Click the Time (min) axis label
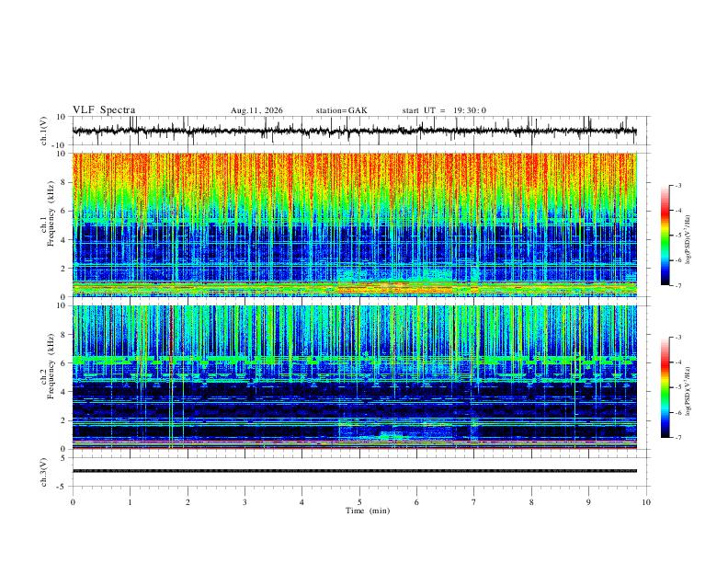This screenshot has width=728, height=563. click(x=368, y=511)
